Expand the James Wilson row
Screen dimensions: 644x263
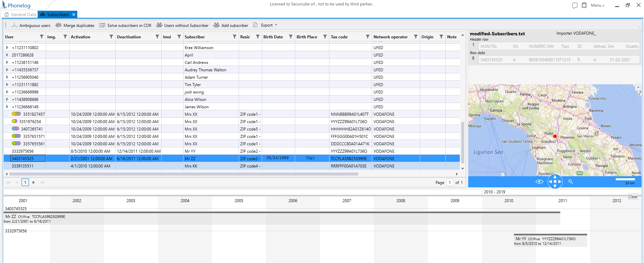pyautogui.click(x=7, y=107)
